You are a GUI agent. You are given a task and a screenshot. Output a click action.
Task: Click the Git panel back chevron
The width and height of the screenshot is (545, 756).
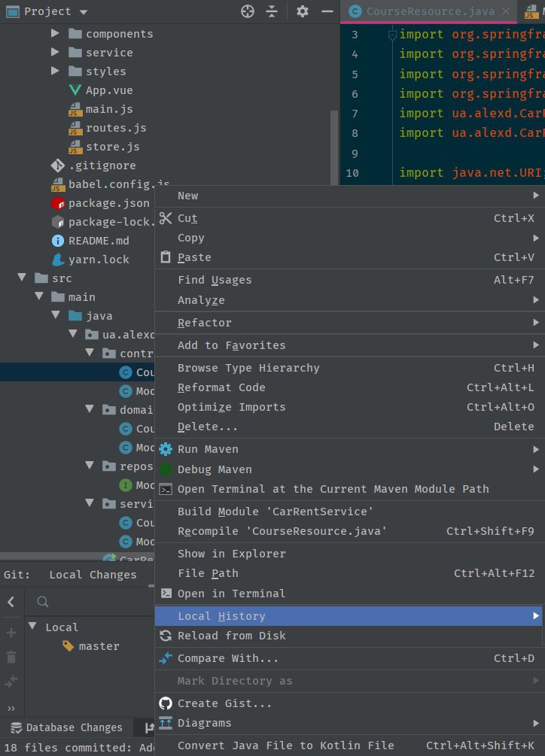(x=11, y=601)
